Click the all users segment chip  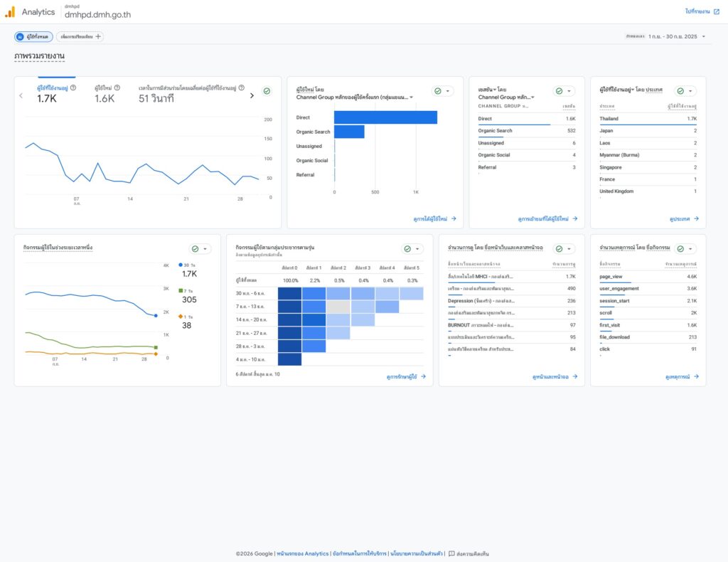(x=33, y=36)
